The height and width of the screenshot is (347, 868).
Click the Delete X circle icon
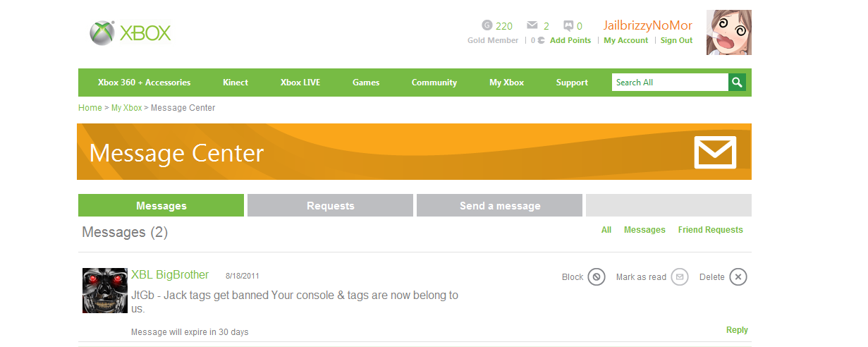click(738, 277)
